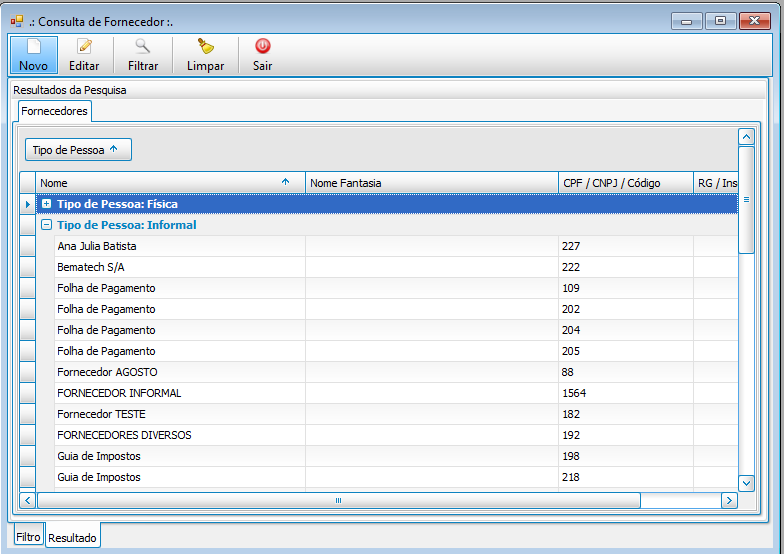
Task: Select the Fornecedor AGOSTO row
Action: click(396, 372)
